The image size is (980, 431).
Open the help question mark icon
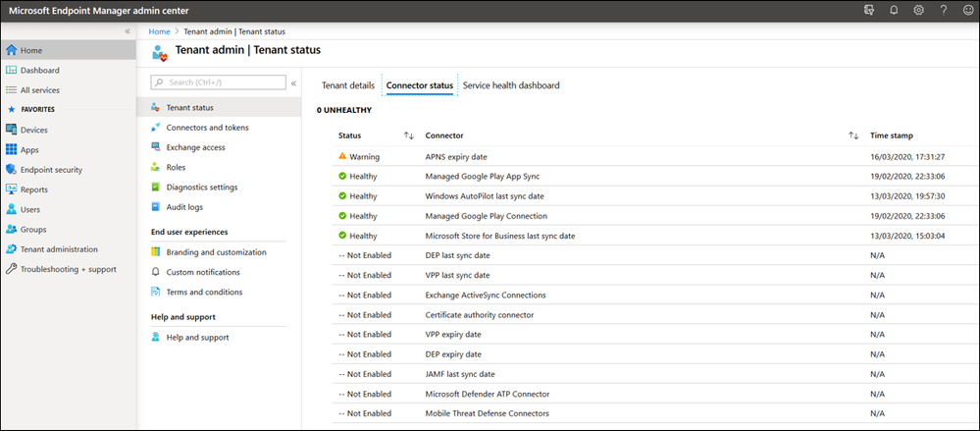point(943,10)
